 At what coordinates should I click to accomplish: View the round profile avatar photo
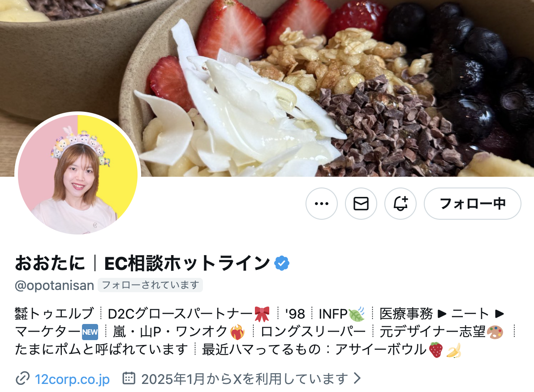[78, 174]
